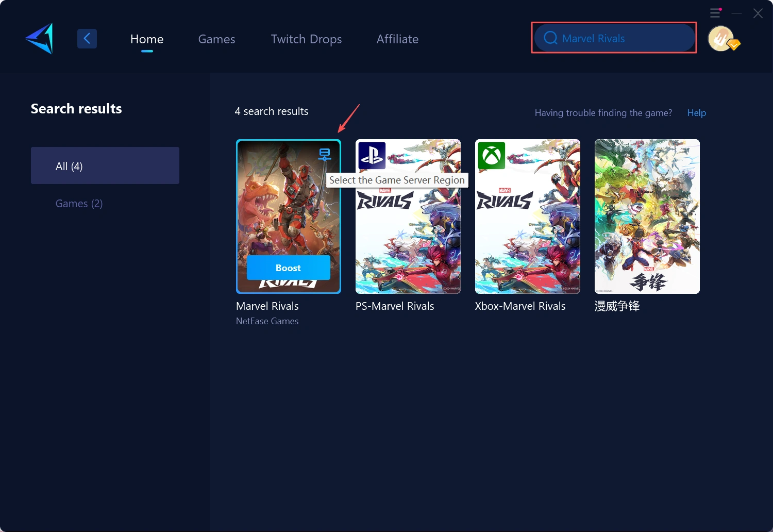
Task: Click the GearUP logo in the top-left corner
Action: 39,38
